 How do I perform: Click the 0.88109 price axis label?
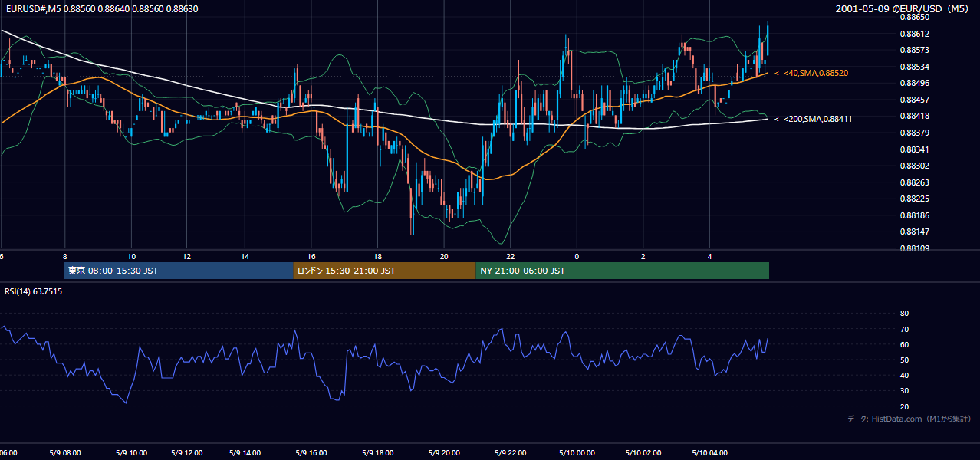click(x=914, y=249)
